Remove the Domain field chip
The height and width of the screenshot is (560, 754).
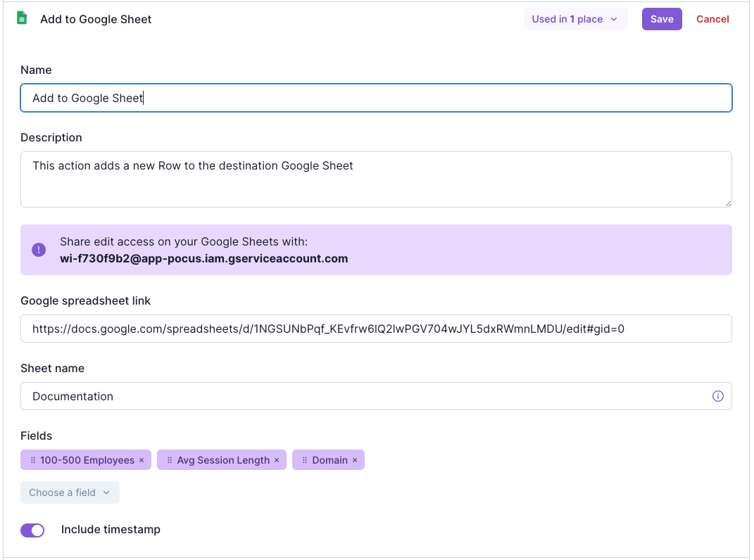(355, 460)
